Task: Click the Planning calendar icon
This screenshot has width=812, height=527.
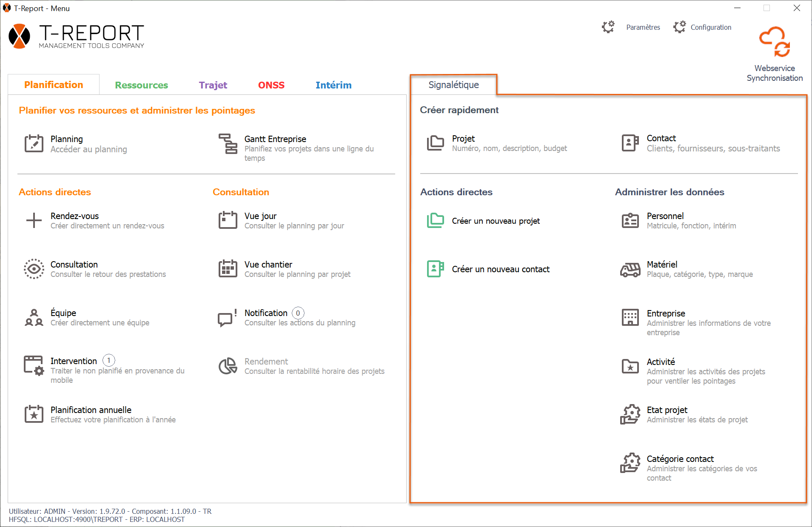Action: (x=34, y=143)
